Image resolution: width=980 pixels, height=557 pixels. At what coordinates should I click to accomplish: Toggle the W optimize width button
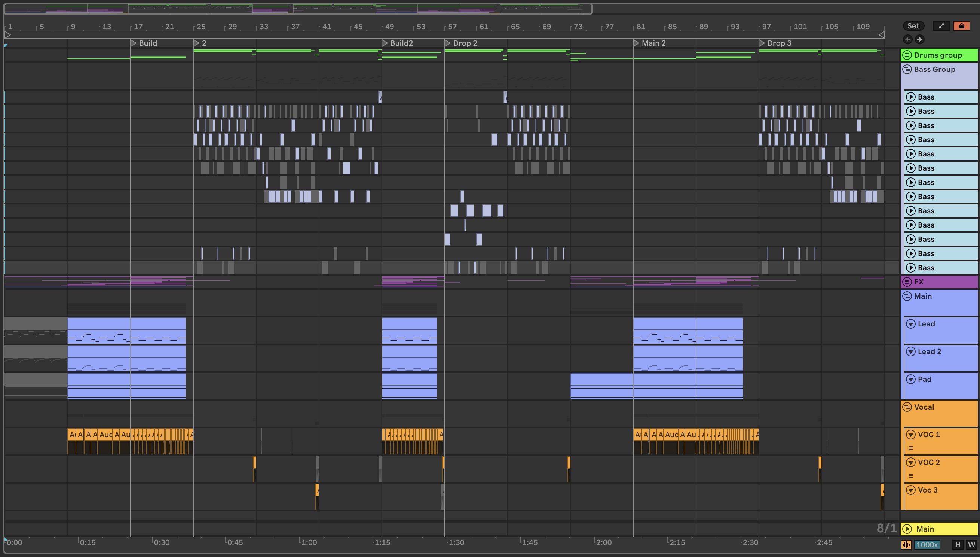pyautogui.click(x=971, y=545)
